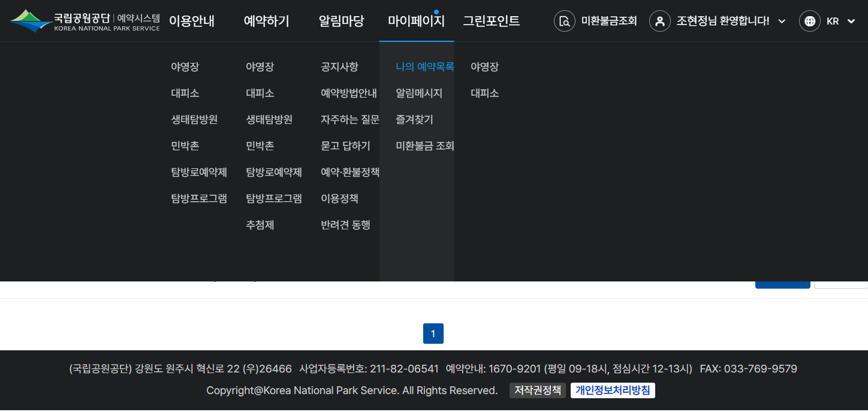868x412 pixels.
Task: Select 야영장 under 예약하기
Action: click(260, 67)
